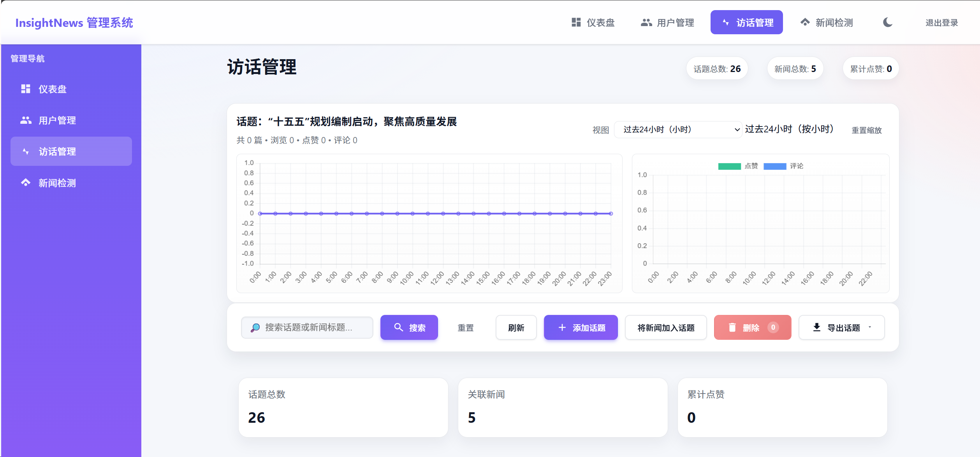
Task: Click the sidebar dashboard grid icon
Action: click(x=26, y=89)
